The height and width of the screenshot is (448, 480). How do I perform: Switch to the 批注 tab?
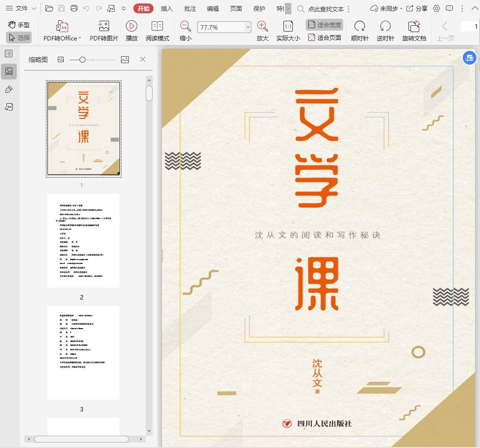pos(190,8)
